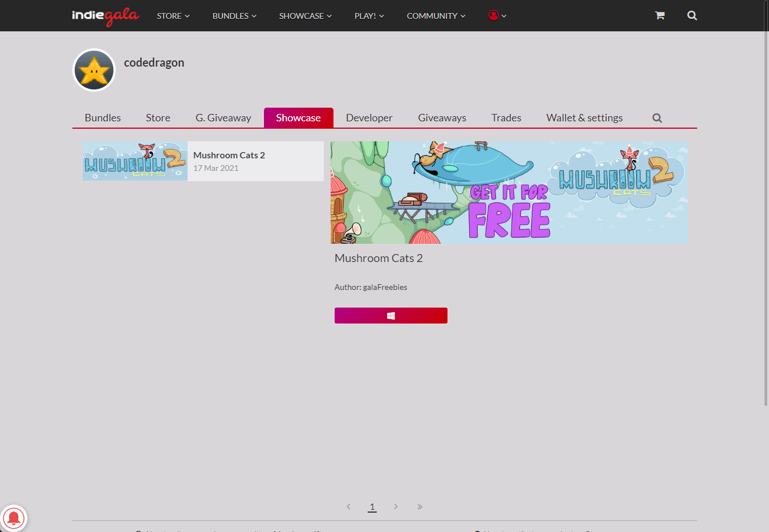Image resolution: width=769 pixels, height=532 pixels.
Task: Click the codedragon username
Action: (x=154, y=63)
